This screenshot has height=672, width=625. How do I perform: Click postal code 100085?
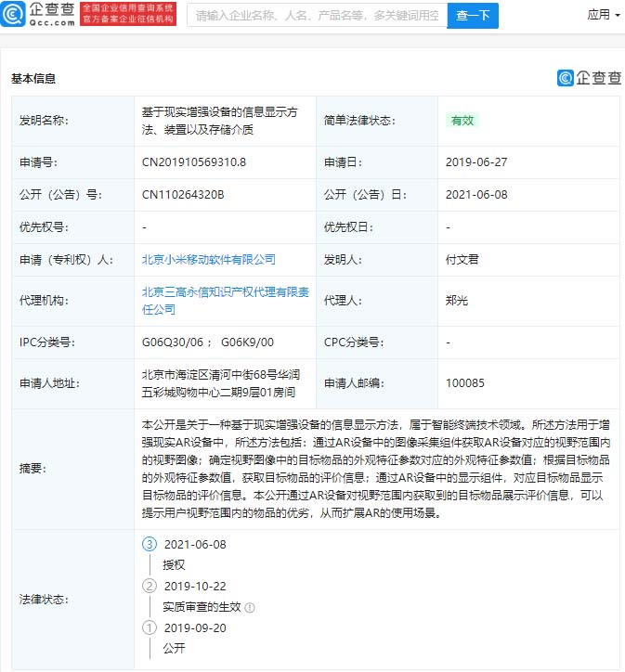465,383
